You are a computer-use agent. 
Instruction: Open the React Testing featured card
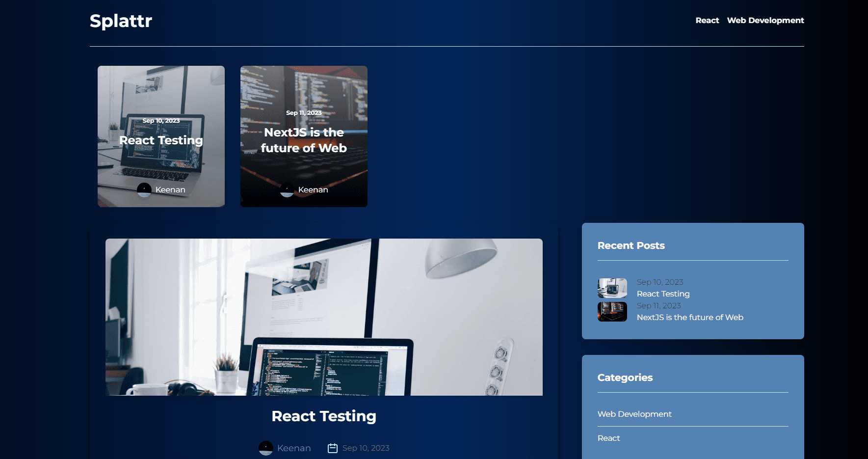(161, 136)
